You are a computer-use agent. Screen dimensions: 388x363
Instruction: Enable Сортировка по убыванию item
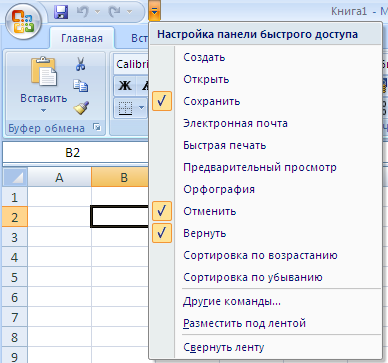coord(265,277)
